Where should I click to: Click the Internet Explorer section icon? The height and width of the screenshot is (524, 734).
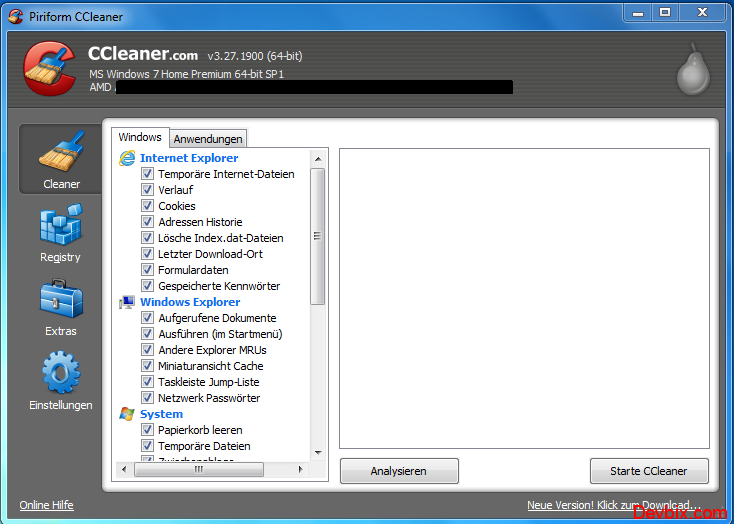(x=127, y=158)
